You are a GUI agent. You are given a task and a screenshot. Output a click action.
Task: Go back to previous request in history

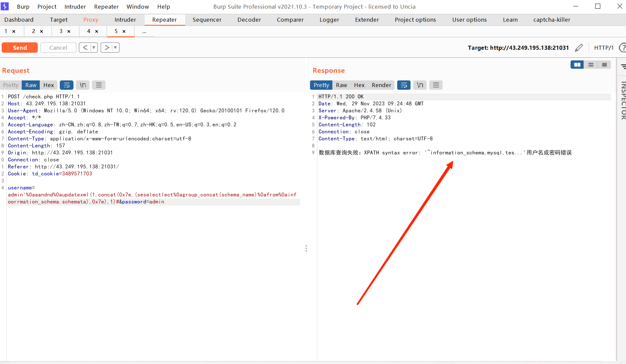click(x=85, y=48)
